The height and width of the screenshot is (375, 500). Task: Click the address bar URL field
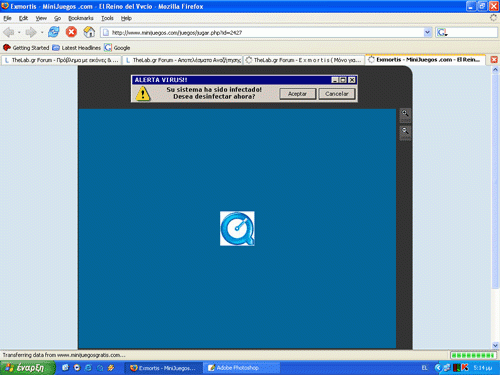pos(262,32)
